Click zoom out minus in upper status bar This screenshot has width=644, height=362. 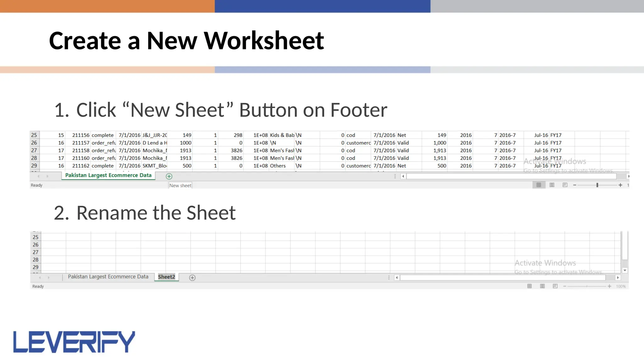click(x=575, y=185)
